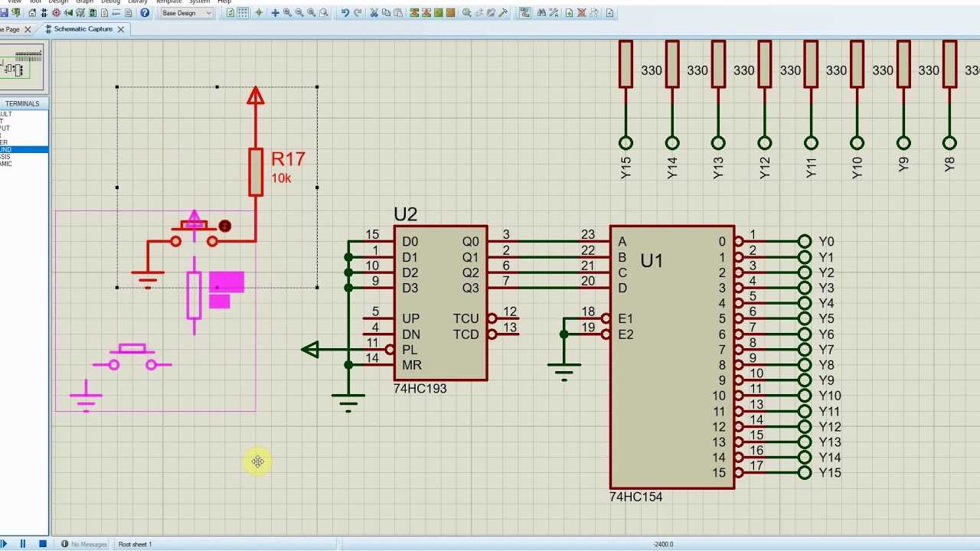The width and height of the screenshot is (980, 551).
Task: Stop the simulation
Action: (43, 544)
